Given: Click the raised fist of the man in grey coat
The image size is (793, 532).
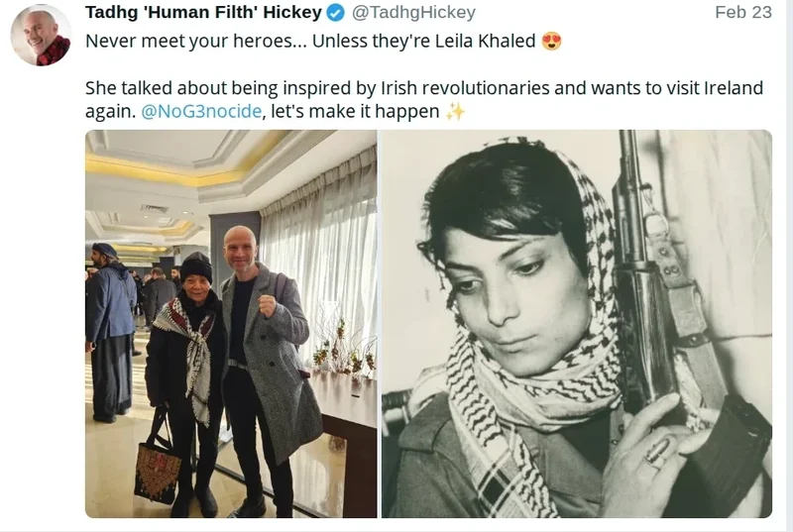Looking at the screenshot, I should click(267, 305).
